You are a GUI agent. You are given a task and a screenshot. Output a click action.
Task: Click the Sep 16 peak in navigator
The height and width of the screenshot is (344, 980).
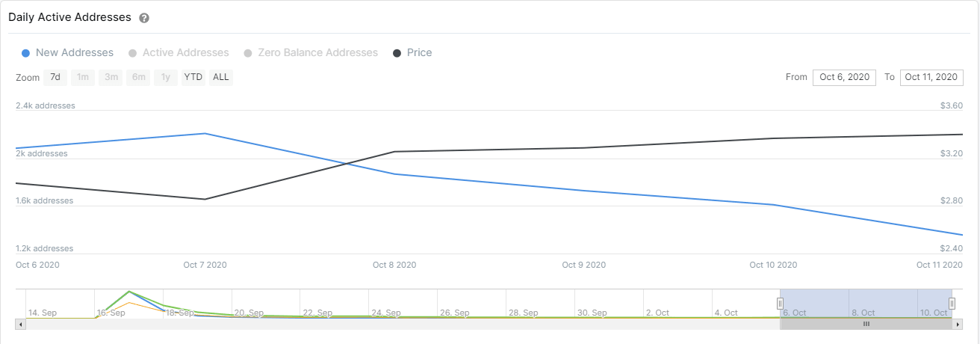[130, 292]
